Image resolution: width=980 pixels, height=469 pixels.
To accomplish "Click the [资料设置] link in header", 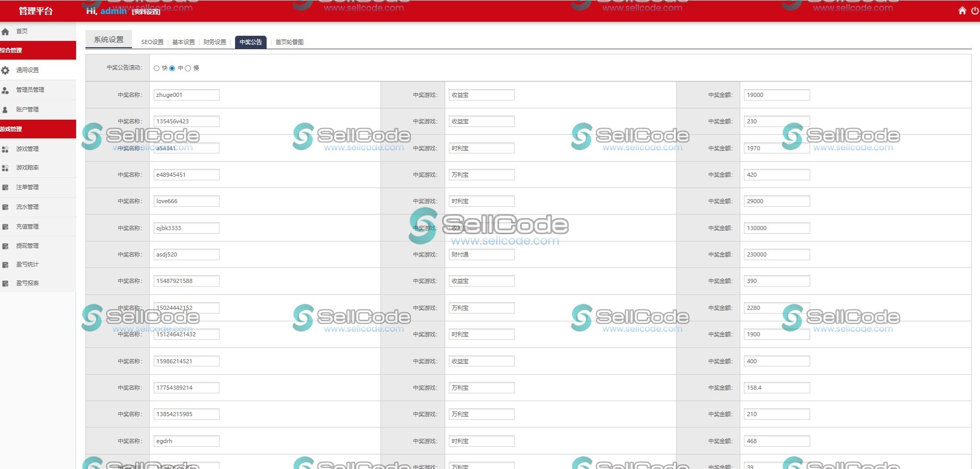I will (146, 11).
